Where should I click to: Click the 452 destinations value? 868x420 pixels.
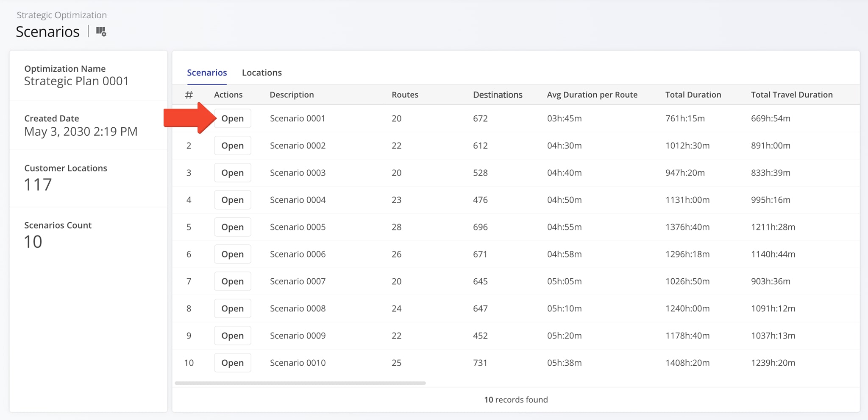click(x=480, y=336)
